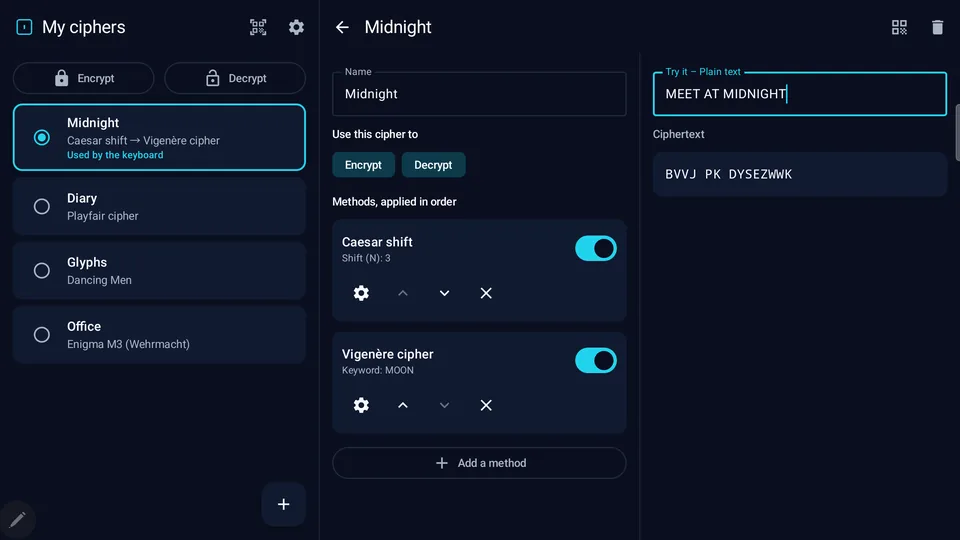960x540 pixels.
Task: Remove the Vigenère cipher method
Action: pos(486,405)
